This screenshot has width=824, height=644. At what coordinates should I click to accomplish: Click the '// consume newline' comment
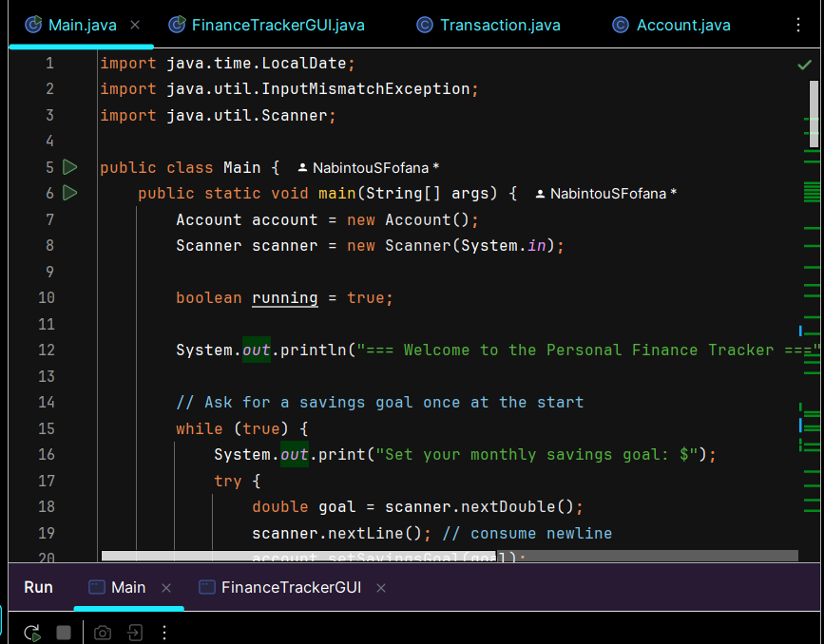(527, 533)
